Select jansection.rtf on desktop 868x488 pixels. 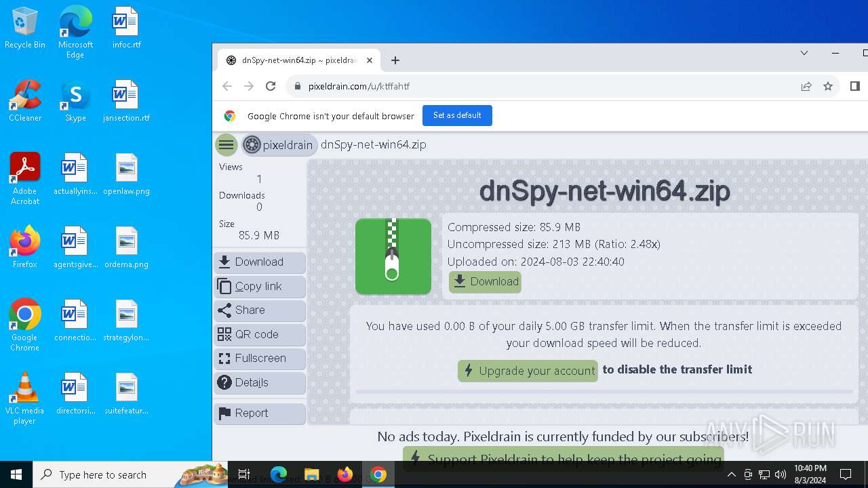126,102
